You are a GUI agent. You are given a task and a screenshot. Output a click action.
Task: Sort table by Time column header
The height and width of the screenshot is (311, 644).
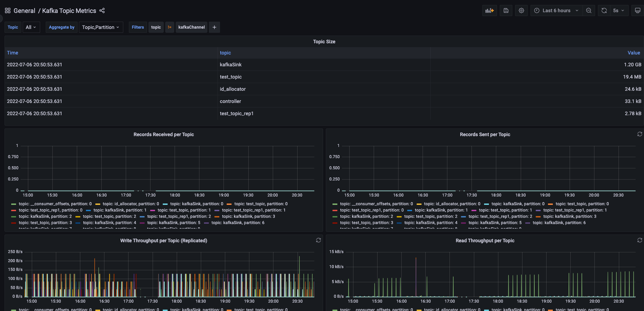pyautogui.click(x=13, y=53)
